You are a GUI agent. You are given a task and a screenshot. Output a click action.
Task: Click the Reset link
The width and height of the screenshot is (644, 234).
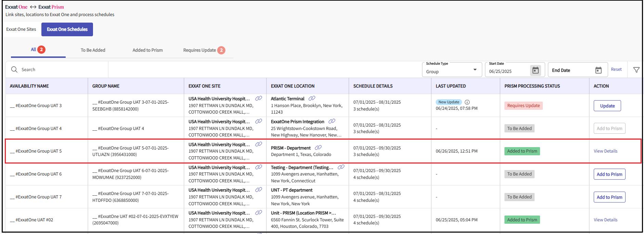pos(616,69)
